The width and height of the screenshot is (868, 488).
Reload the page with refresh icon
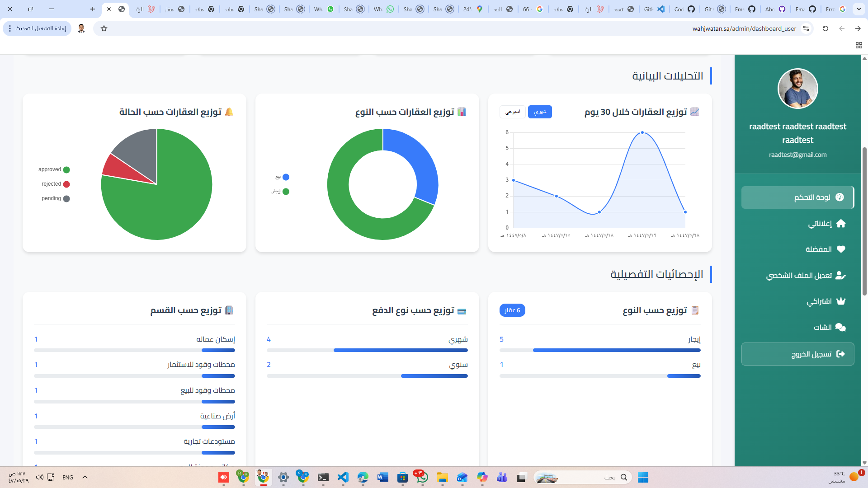[x=825, y=28]
